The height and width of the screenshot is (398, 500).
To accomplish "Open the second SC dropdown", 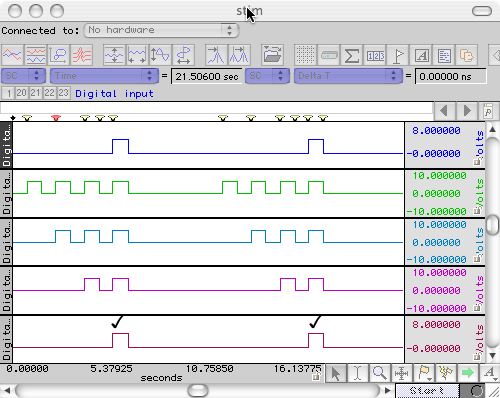I will 267,76.
